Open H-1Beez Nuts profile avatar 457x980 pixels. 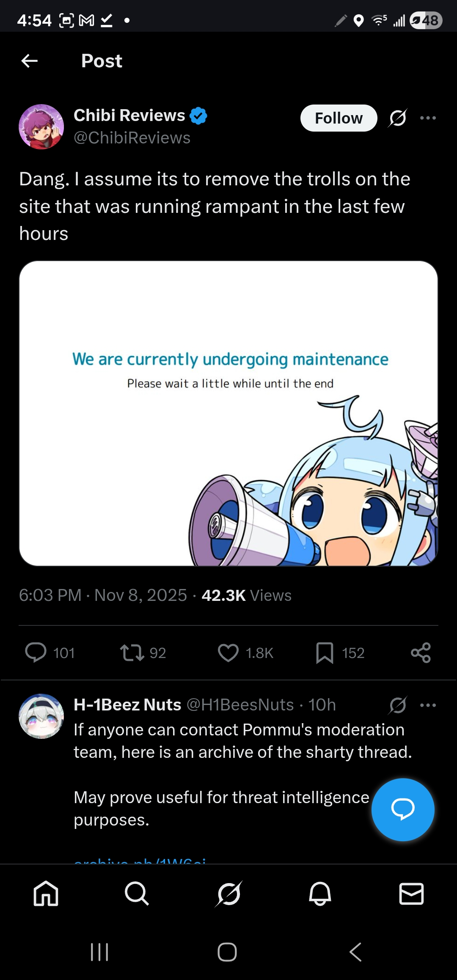[41, 716]
